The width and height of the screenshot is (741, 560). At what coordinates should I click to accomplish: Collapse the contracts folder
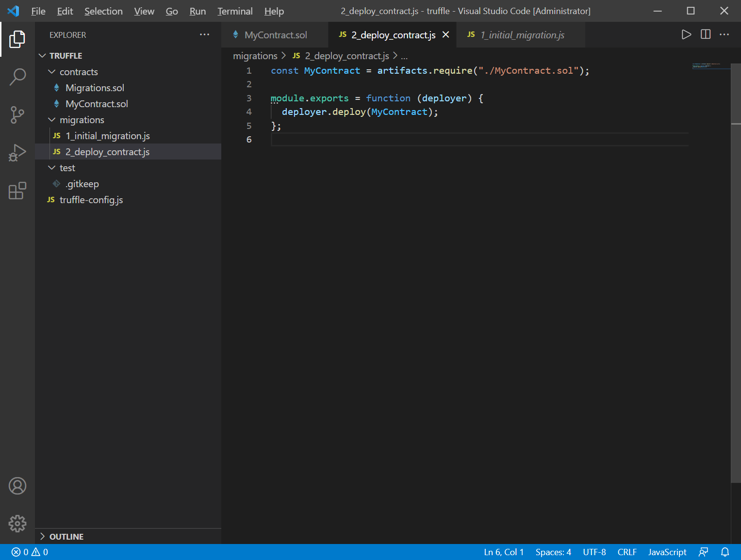pyautogui.click(x=52, y=72)
